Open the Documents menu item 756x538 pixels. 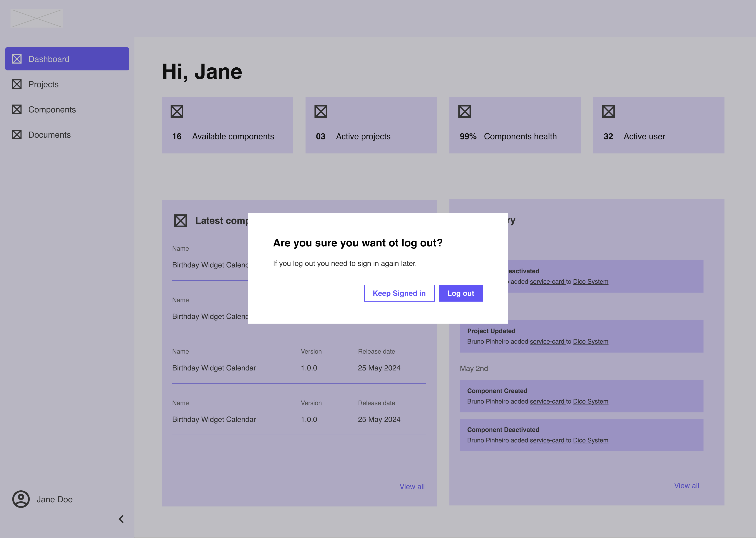pyautogui.click(x=67, y=134)
